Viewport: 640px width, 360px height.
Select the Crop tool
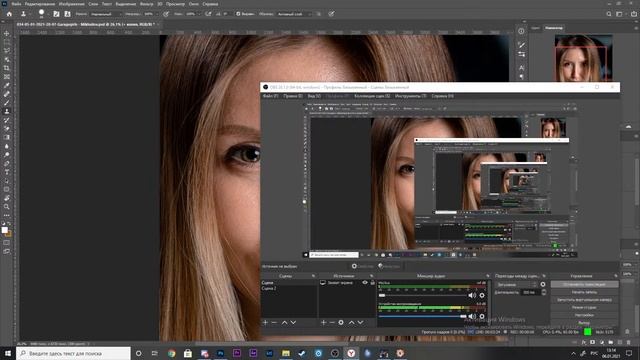7,68
